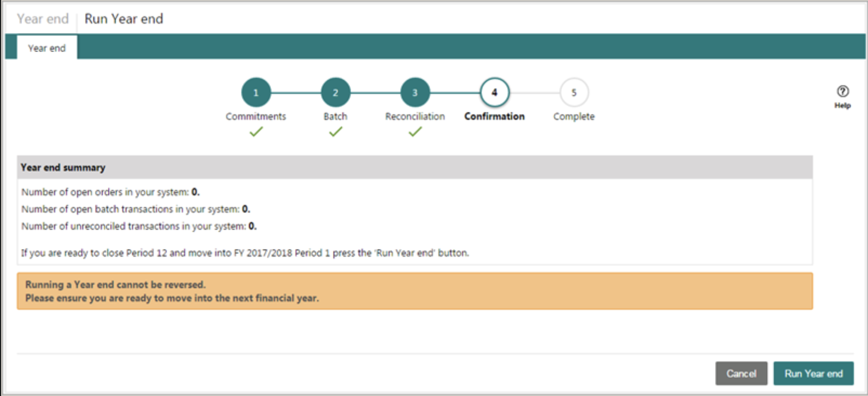Go to step 2 Batch circle
868x396 pixels.
[335, 92]
